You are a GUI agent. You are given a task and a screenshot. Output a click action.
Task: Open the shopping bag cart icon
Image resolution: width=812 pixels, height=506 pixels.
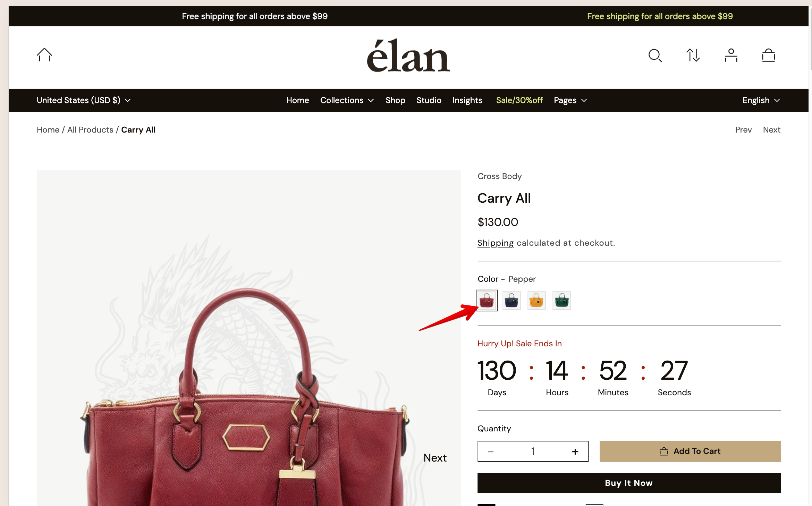769,55
